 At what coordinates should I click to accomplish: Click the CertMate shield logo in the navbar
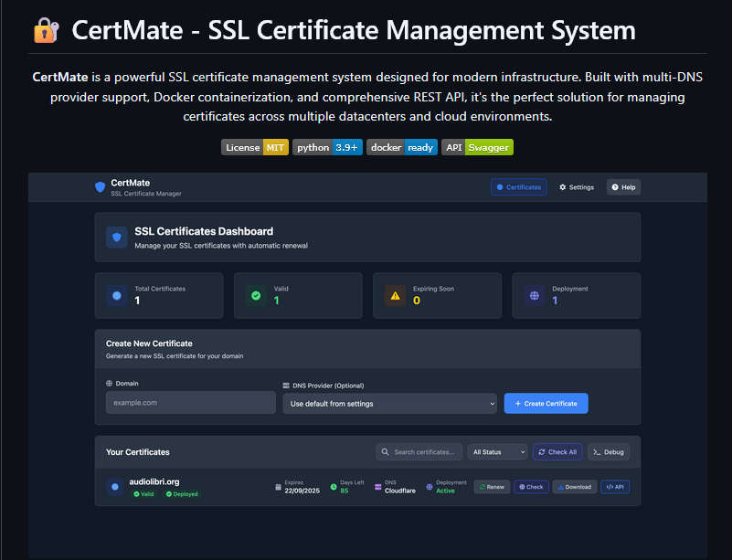click(x=100, y=187)
